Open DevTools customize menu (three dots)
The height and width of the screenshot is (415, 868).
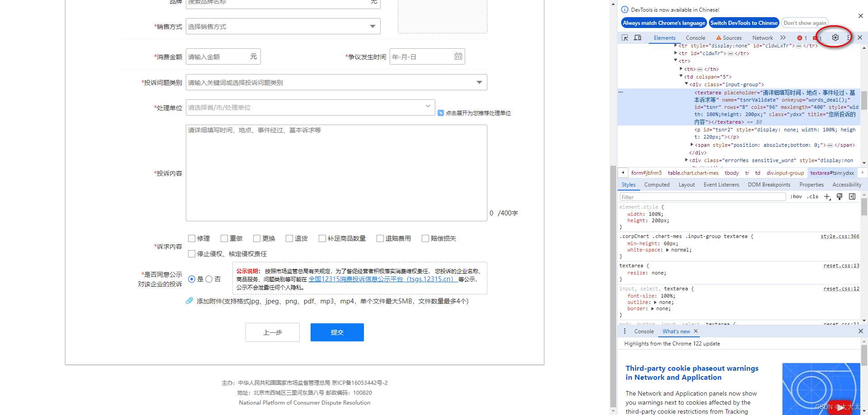[x=848, y=38]
